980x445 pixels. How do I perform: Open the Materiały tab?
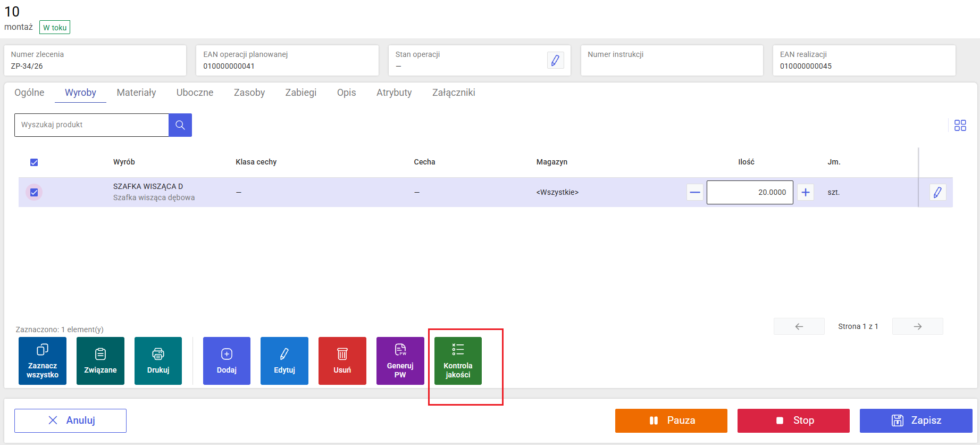click(136, 93)
